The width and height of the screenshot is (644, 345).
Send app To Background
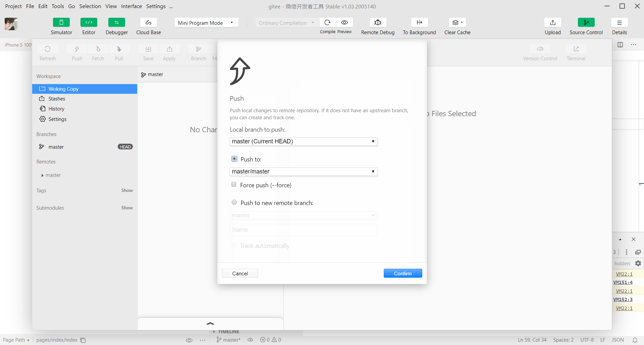coord(420,22)
